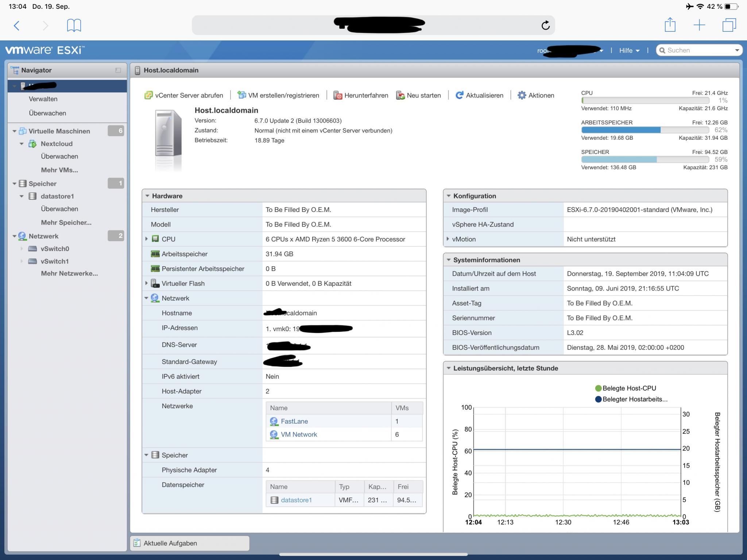The image size is (747, 560).
Task: Open Verwalten in Navigator
Action: click(x=43, y=99)
